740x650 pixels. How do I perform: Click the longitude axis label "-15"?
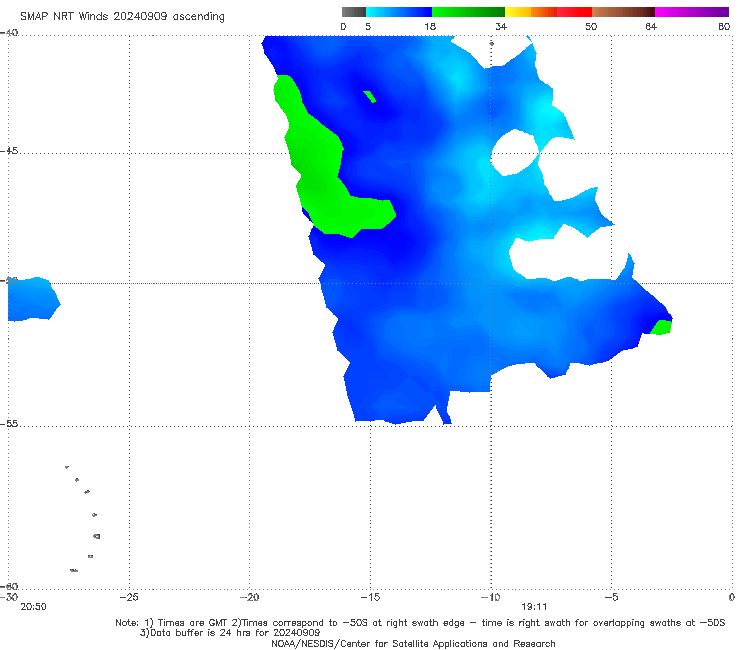[x=370, y=597]
